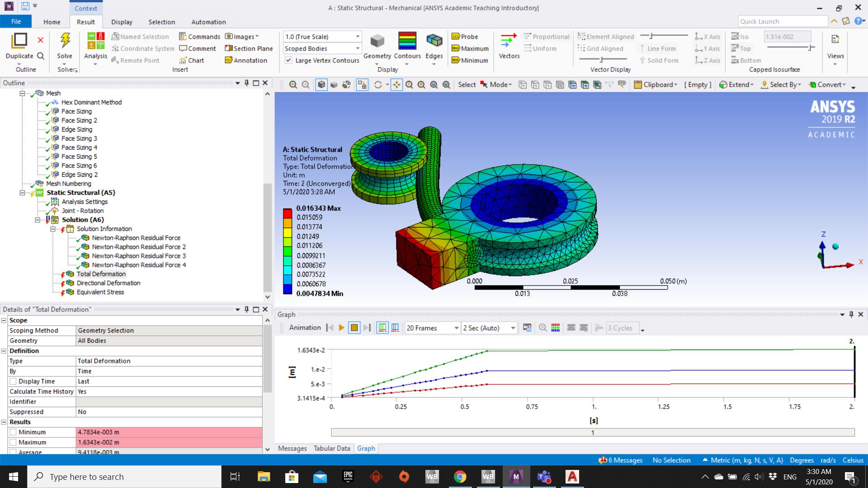Switch to the Display ribbon tab
The height and width of the screenshot is (488, 868).
[x=122, y=22]
